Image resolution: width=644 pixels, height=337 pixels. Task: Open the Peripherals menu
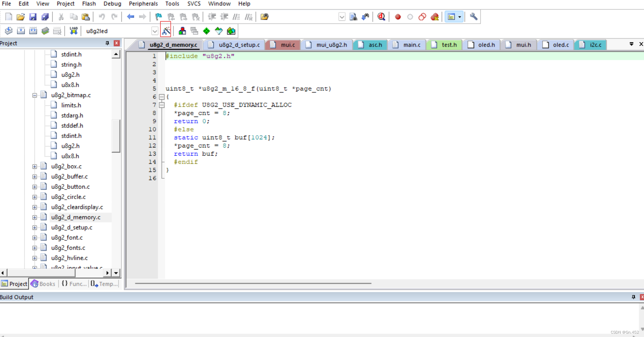click(x=143, y=4)
